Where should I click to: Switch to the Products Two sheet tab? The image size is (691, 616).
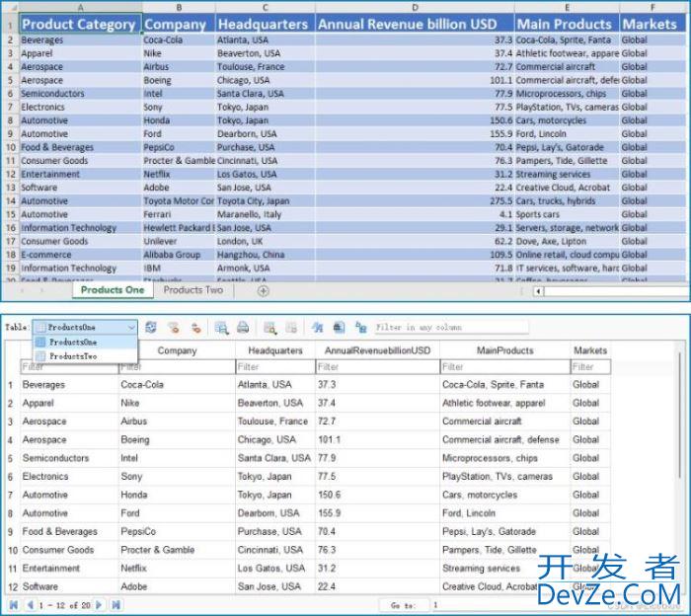[x=193, y=290]
